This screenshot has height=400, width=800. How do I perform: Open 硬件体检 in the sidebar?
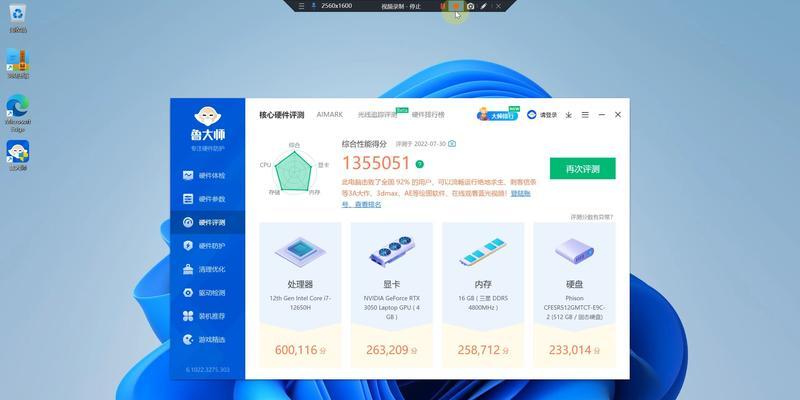point(207,176)
